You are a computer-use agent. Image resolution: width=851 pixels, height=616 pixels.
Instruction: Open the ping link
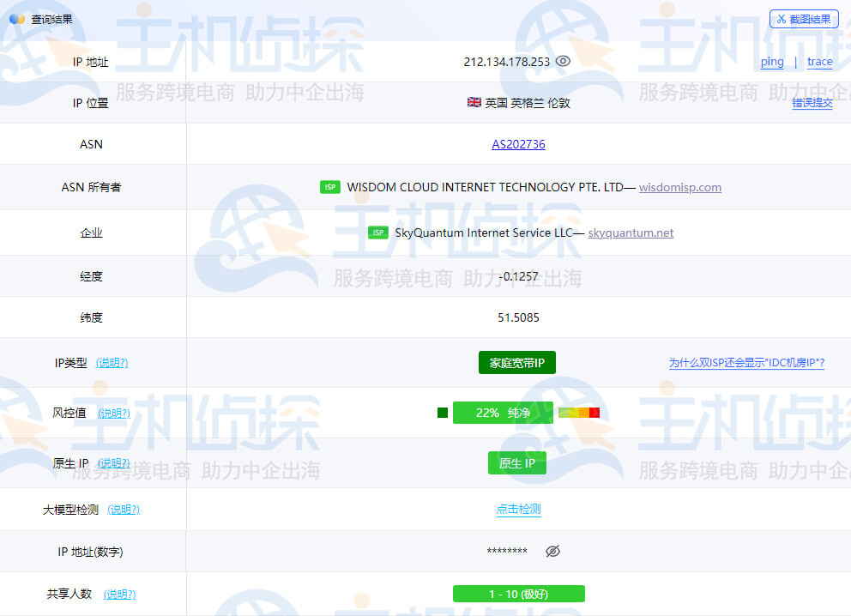coord(772,61)
